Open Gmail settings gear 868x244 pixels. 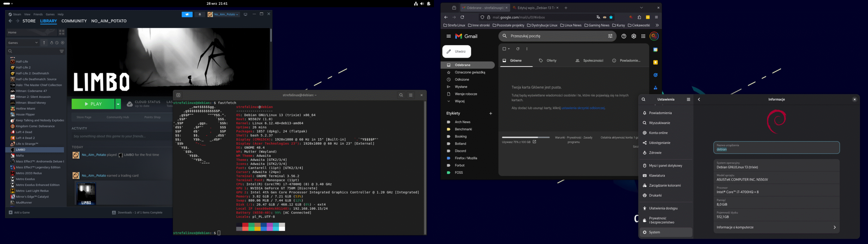coord(634,36)
